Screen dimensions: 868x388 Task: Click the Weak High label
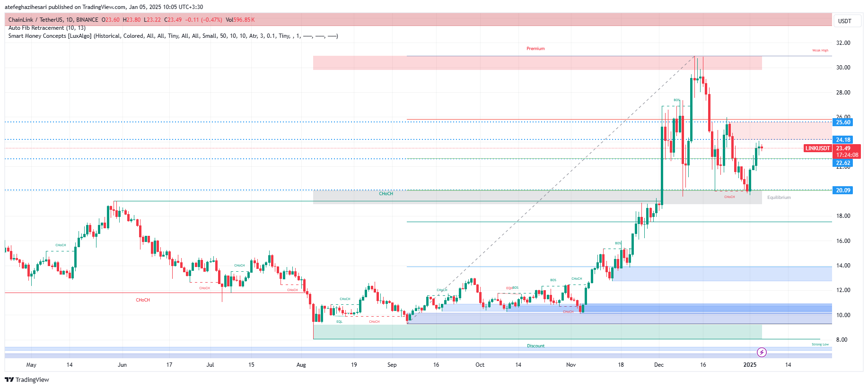coord(820,51)
